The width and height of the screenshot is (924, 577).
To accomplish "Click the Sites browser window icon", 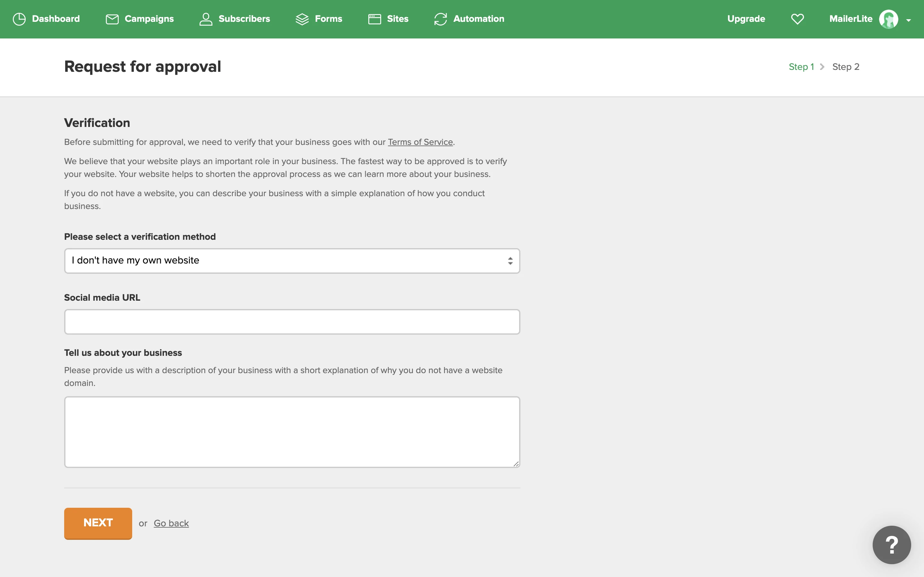I will [374, 19].
